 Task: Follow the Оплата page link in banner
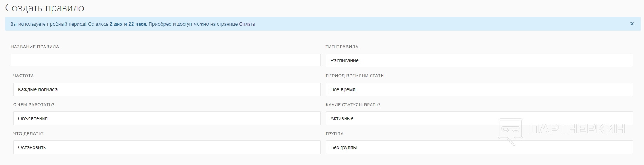247,24
